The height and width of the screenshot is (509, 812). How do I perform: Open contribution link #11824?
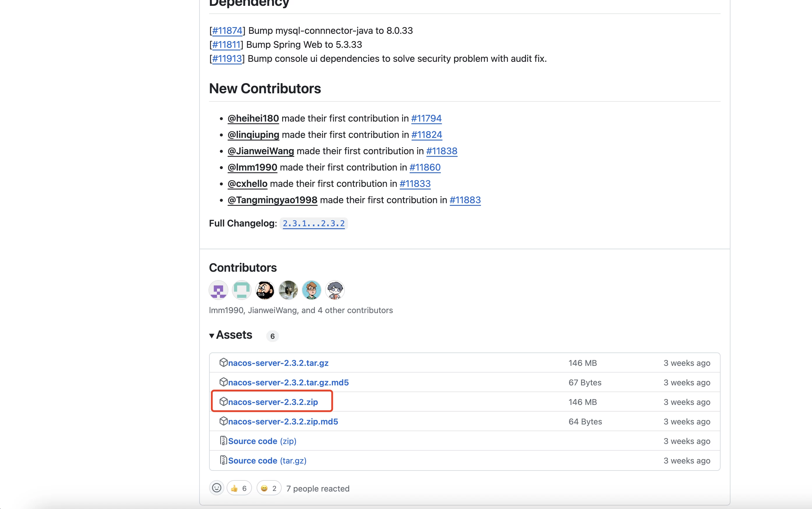(x=427, y=135)
